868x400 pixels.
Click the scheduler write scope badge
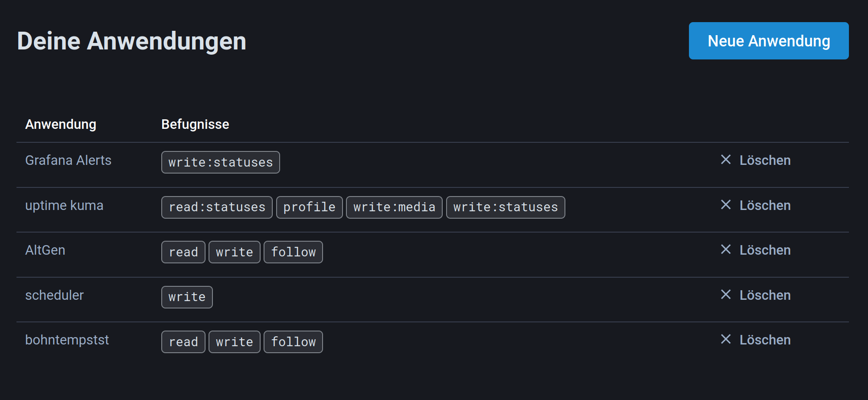pyautogui.click(x=187, y=297)
